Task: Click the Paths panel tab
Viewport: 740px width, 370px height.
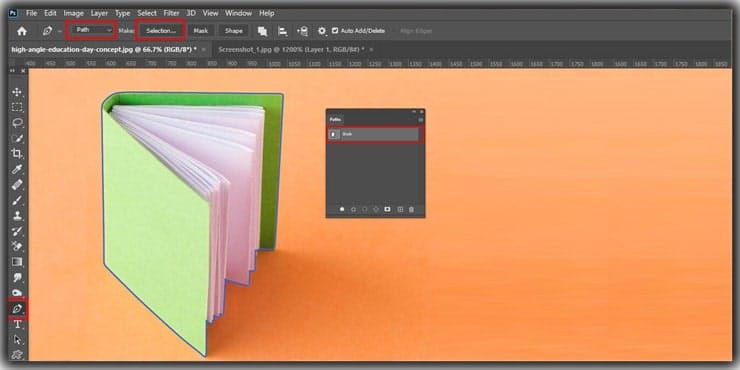Action: 336,120
